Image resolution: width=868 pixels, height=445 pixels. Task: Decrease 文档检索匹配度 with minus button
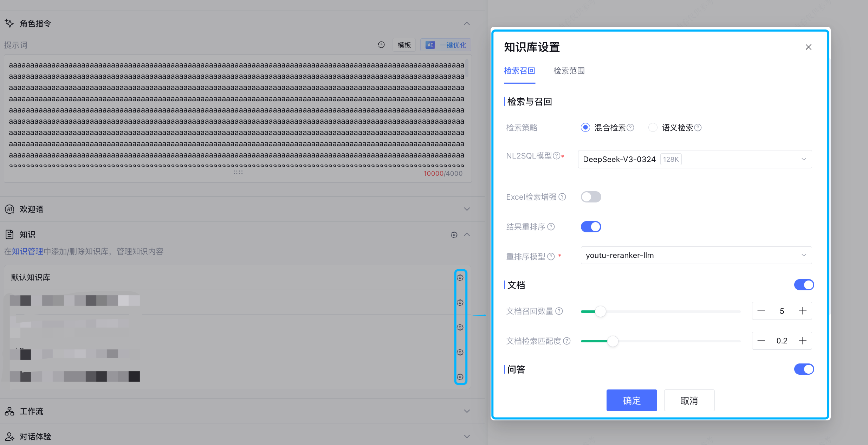pyautogui.click(x=761, y=341)
